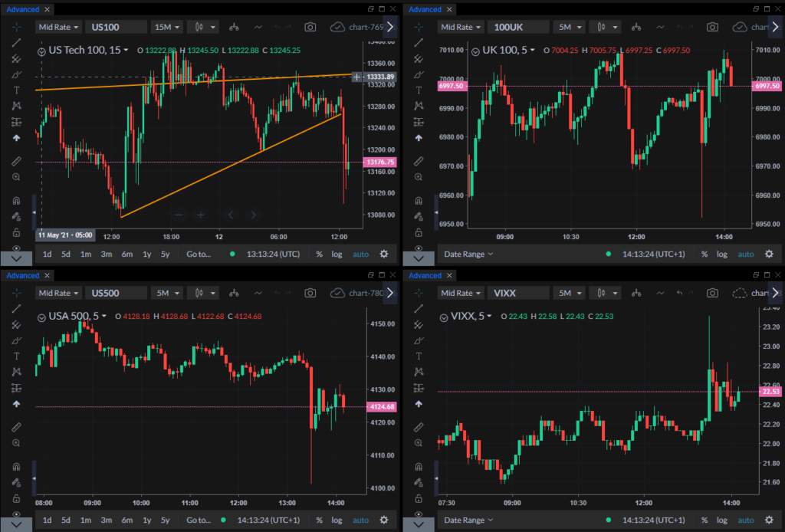Viewport: 785px width, 532px height.
Task: Select the arrow marker tool
Action: point(16,138)
